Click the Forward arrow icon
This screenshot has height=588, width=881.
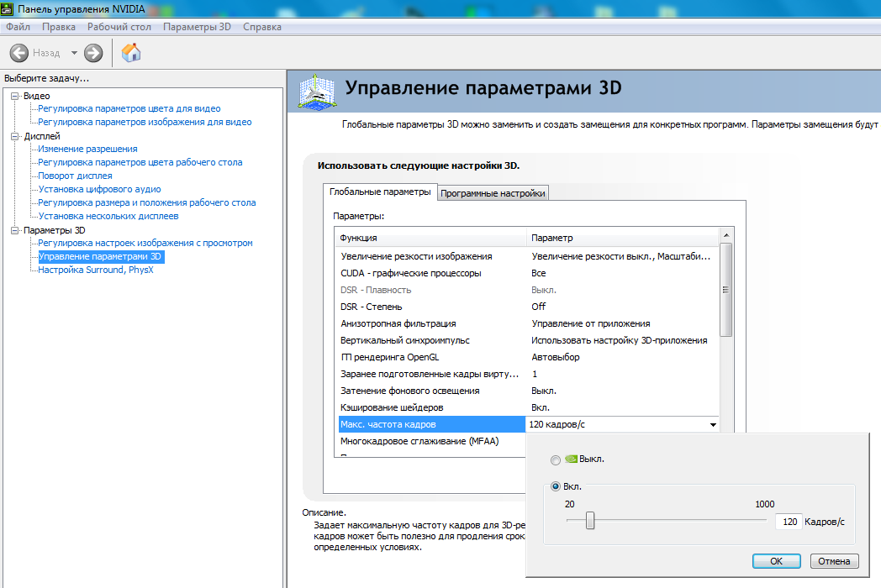93,53
